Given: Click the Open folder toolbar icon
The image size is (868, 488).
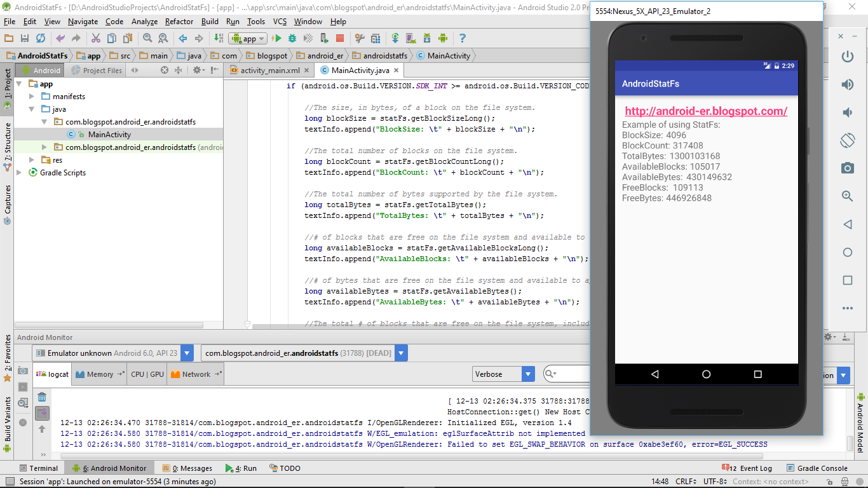Looking at the screenshot, I should (9, 38).
